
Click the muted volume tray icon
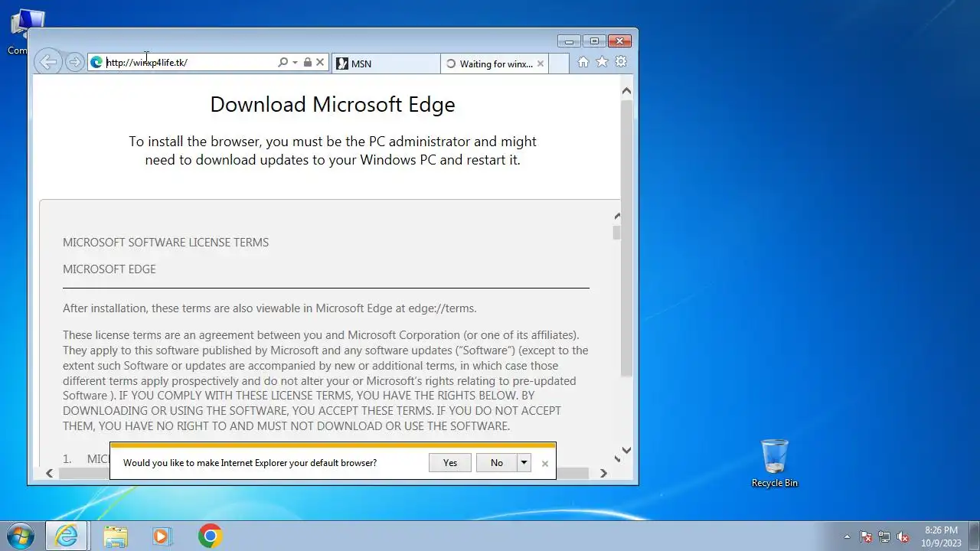(x=903, y=536)
